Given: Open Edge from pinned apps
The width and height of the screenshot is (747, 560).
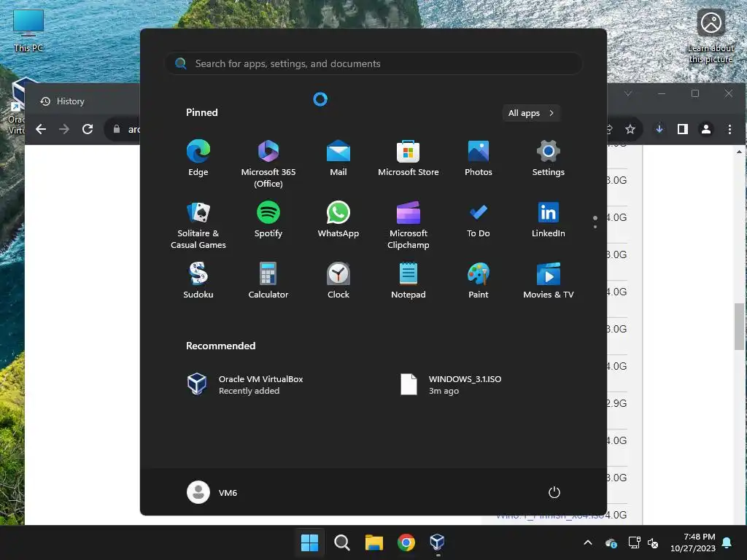Looking at the screenshot, I should (198, 158).
